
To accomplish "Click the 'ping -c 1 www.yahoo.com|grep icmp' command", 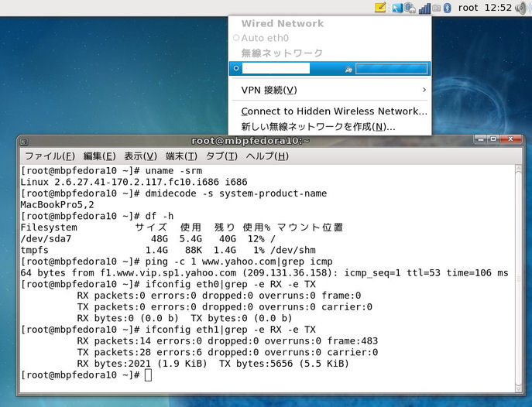I will [x=239, y=262].
